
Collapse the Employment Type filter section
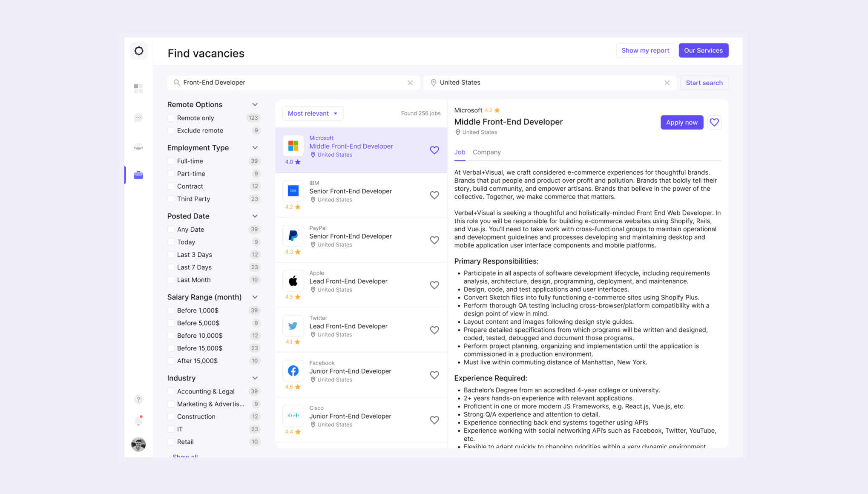[255, 148]
